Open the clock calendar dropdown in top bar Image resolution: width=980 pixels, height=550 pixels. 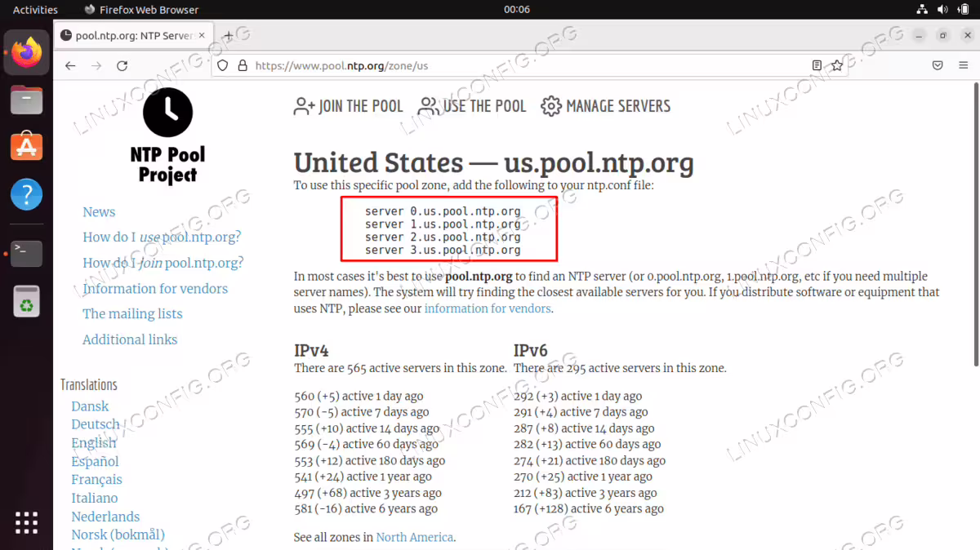tap(517, 10)
